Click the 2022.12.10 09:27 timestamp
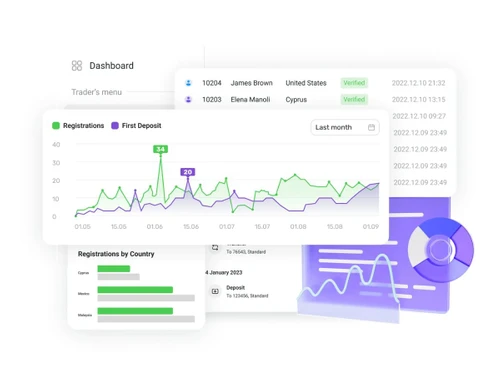The height and width of the screenshot is (375, 500). tap(419, 116)
